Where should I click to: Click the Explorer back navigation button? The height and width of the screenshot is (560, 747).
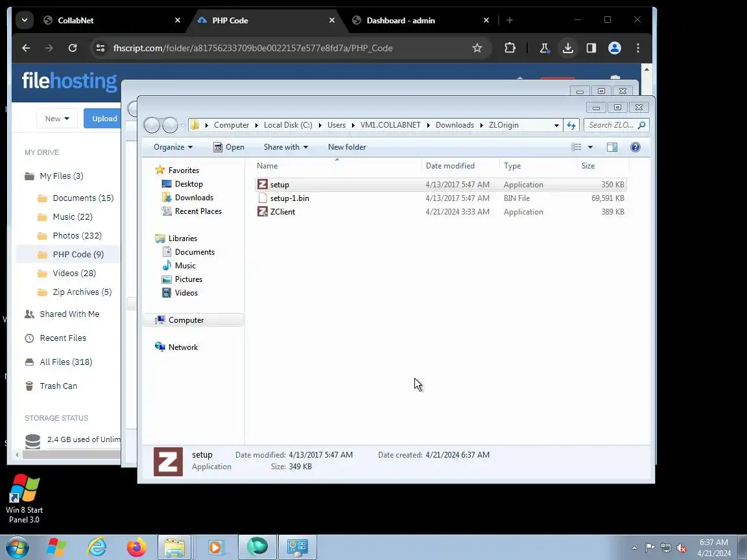coord(152,125)
